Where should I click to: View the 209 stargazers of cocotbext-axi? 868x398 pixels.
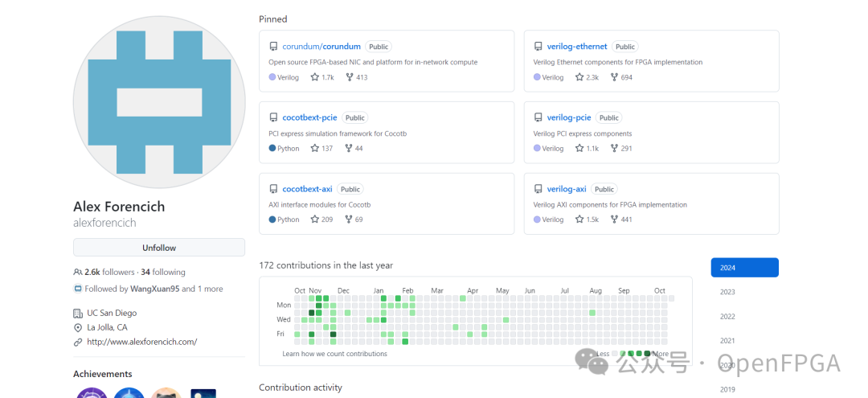tap(321, 220)
